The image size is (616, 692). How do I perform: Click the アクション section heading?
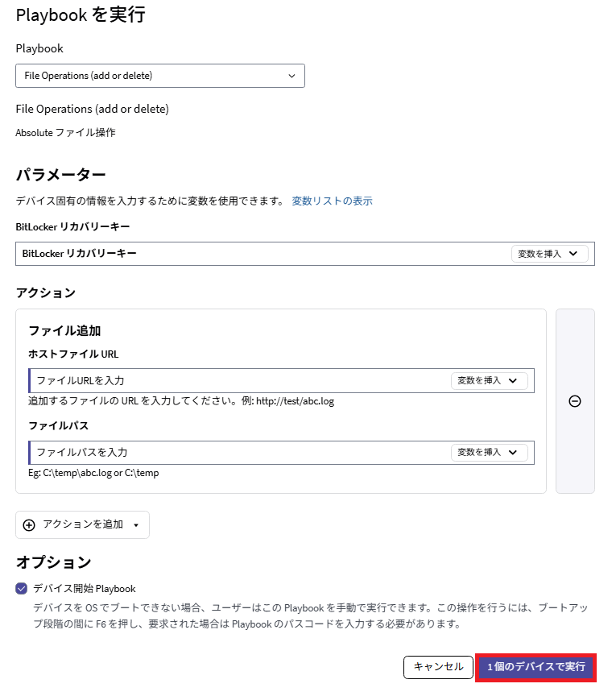click(46, 292)
